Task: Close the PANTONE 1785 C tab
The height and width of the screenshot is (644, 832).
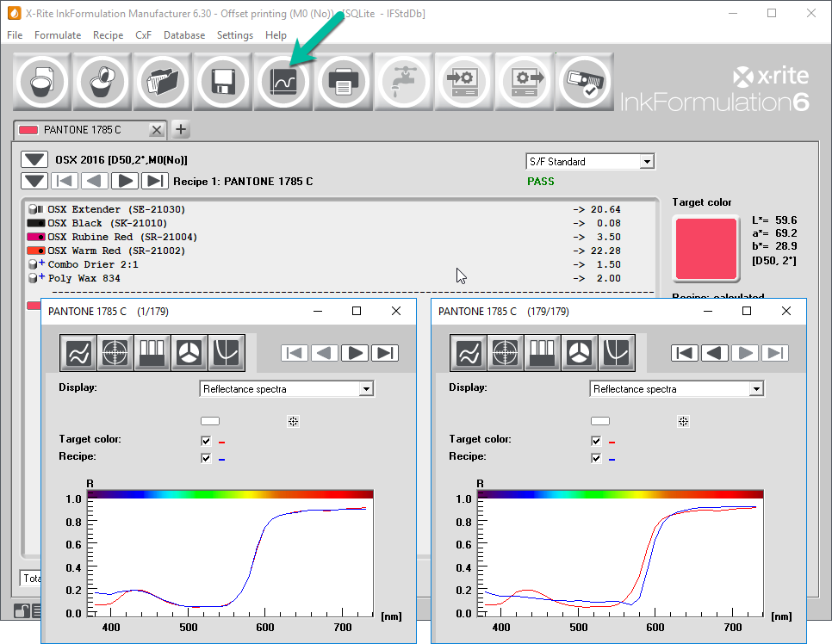Action: pyautogui.click(x=156, y=130)
